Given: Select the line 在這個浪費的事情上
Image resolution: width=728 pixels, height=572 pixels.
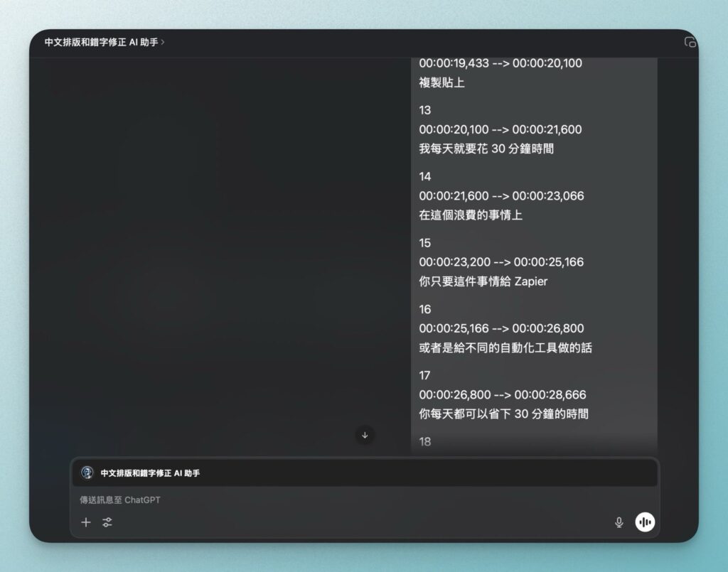Looking at the screenshot, I should pyautogui.click(x=471, y=215).
